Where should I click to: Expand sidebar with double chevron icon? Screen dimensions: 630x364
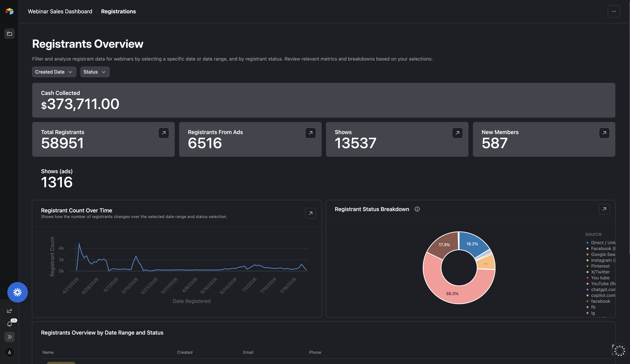pos(10,337)
